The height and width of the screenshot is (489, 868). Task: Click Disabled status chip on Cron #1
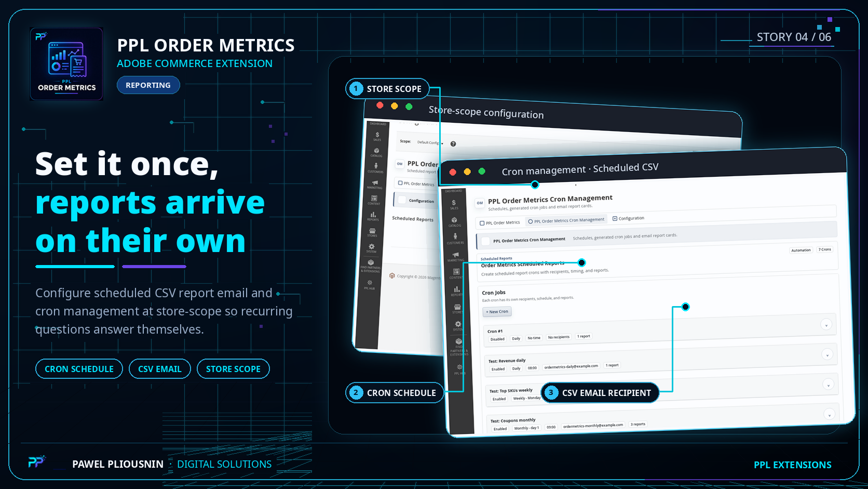[x=497, y=339]
